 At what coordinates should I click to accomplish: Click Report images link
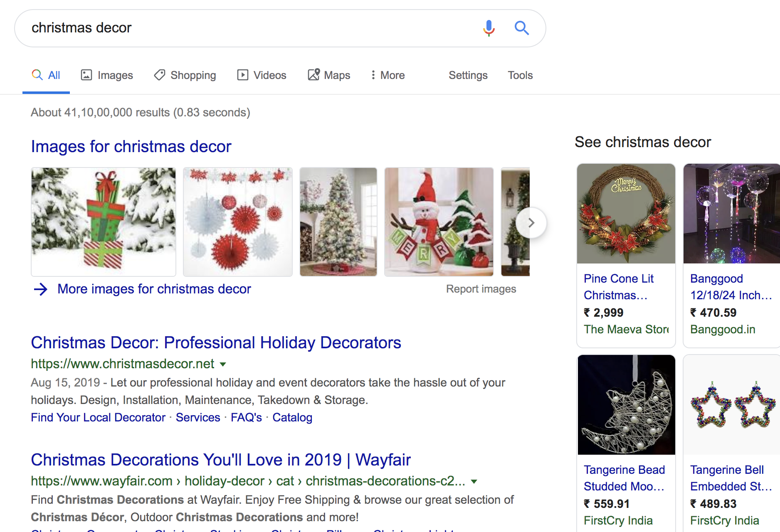click(x=481, y=289)
